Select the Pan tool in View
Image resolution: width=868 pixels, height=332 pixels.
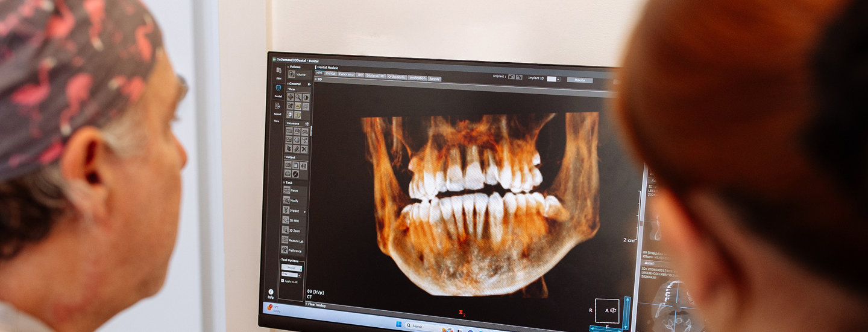291,97
